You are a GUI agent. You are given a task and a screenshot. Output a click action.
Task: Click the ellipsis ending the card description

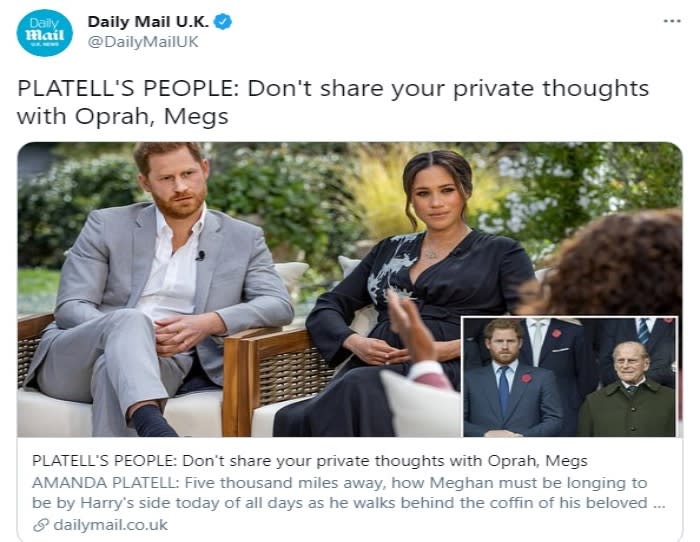tap(658, 503)
